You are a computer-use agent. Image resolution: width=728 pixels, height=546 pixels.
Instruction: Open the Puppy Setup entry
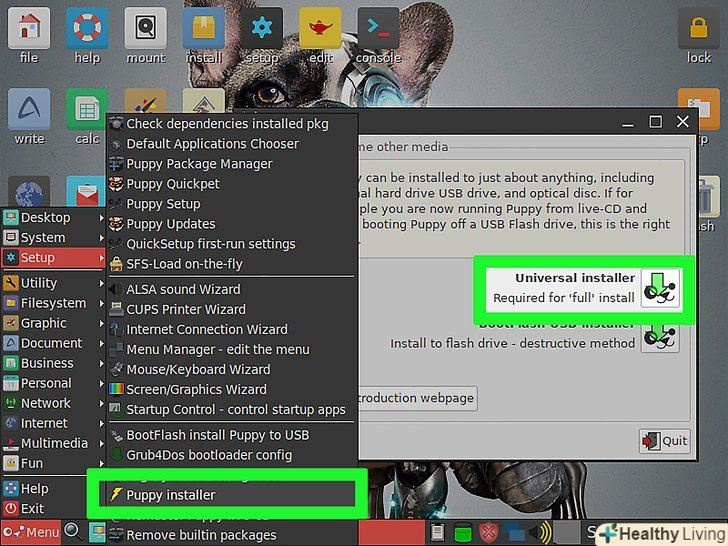[231, 204]
